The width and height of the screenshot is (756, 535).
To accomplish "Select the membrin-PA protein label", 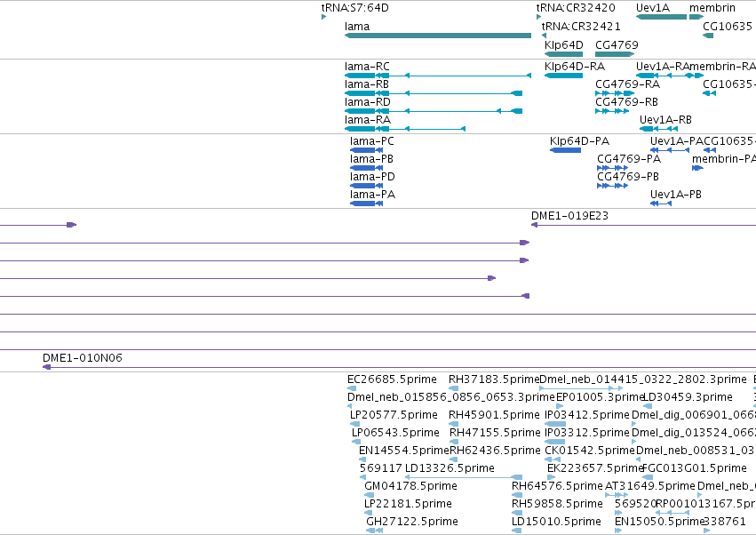I will pos(724,159).
